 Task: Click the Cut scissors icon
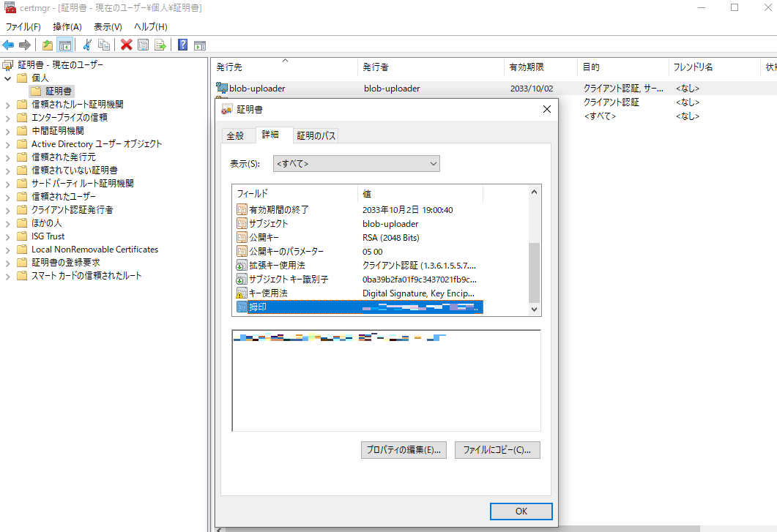(x=87, y=45)
